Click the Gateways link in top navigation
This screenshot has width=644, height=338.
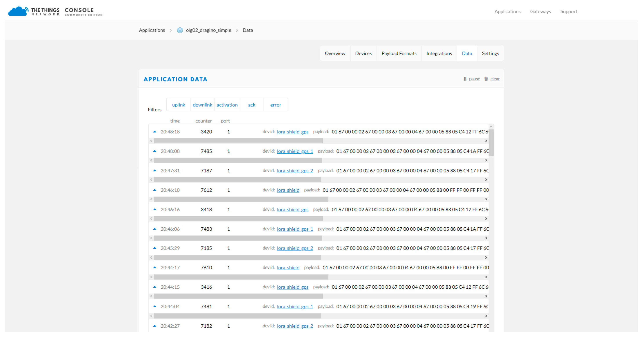click(540, 11)
